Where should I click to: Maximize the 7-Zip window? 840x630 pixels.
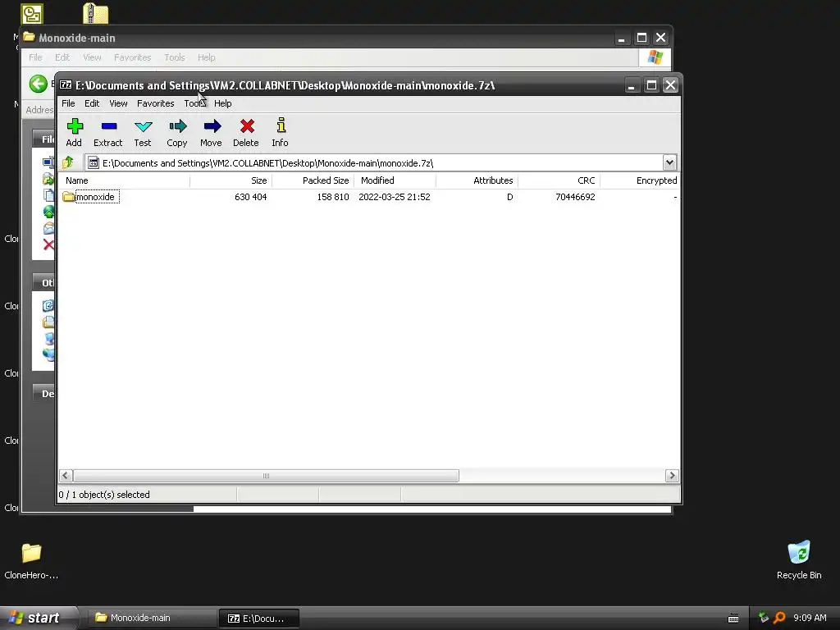(651, 85)
